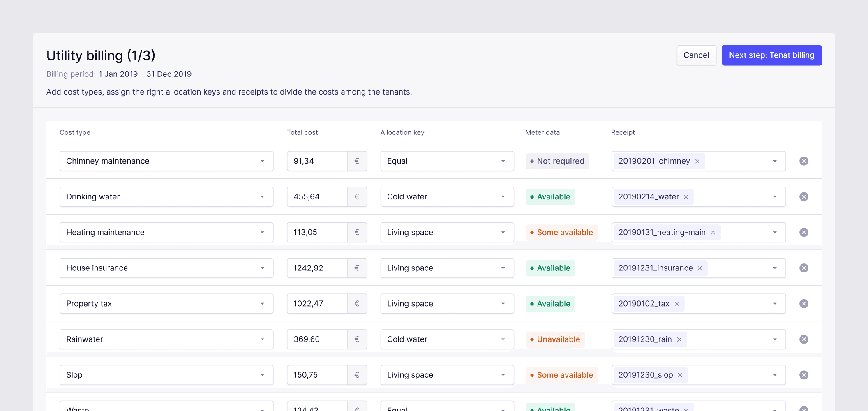Click the Unavailable meter badge for Rainwater
868x411 pixels.
tap(555, 339)
